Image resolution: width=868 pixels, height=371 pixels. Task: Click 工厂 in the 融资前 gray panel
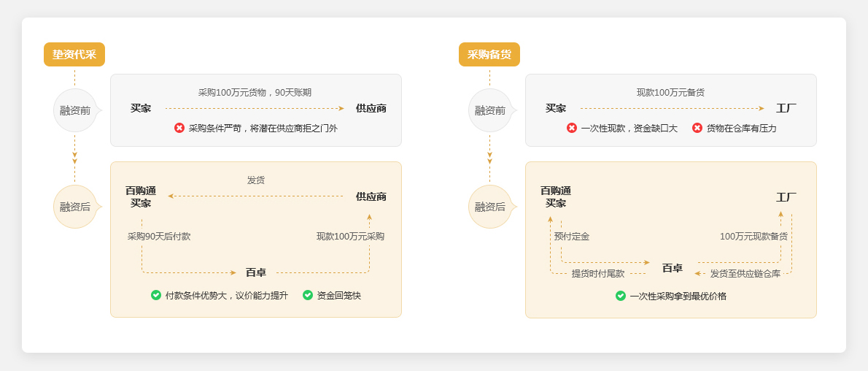point(786,108)
